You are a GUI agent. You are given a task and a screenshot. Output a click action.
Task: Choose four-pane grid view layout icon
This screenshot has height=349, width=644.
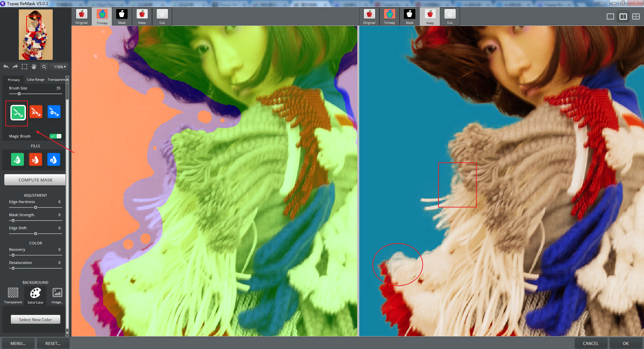click(636, 16)
